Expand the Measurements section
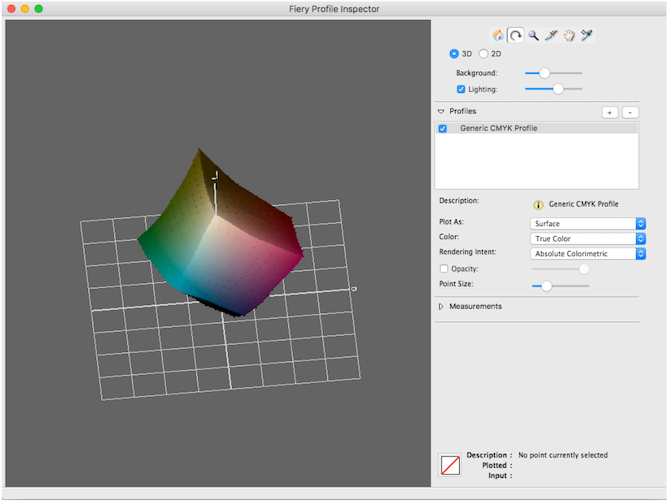The height and width of the screenshot is (503, 670). [441, 306]
